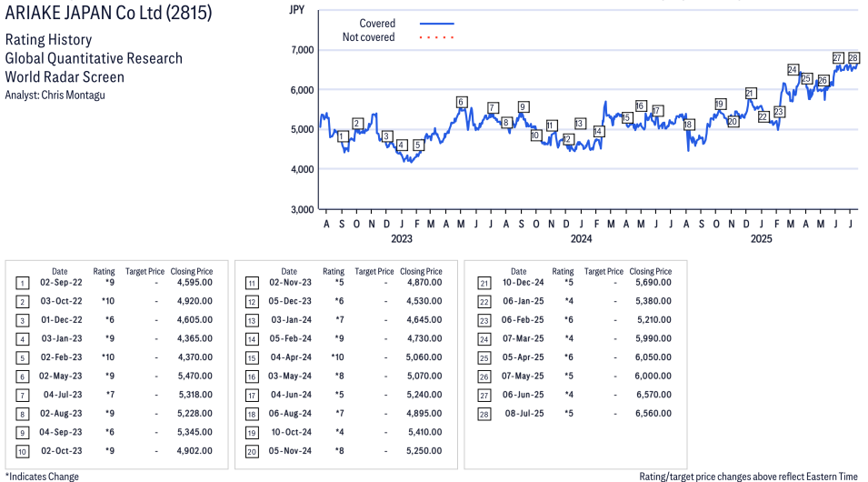Click chart marker 24 near March 2025
Screen dimensions: 868x482
click(x=793, y=70)
